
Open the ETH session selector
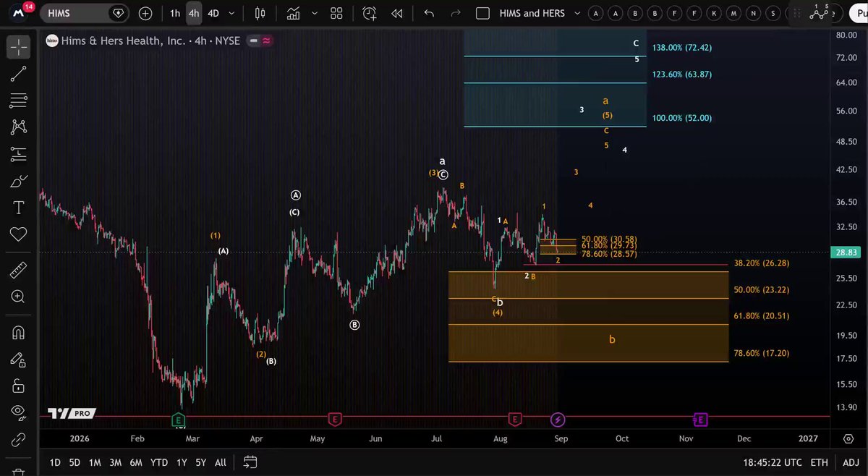(x=819, y=462)
